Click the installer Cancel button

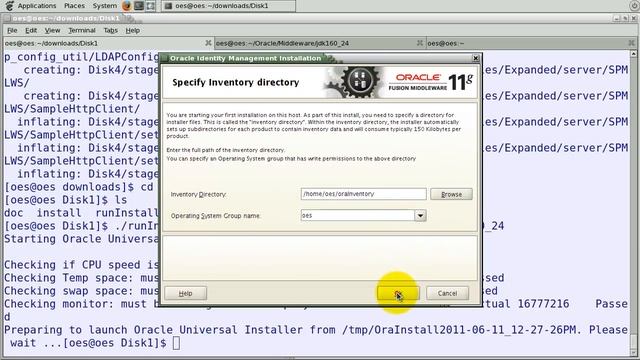coord(447,293)
